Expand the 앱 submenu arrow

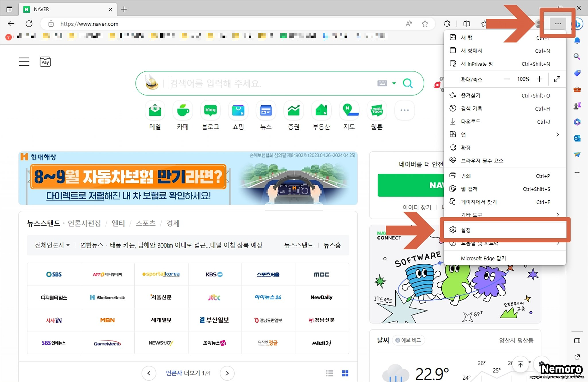point(557,135)
